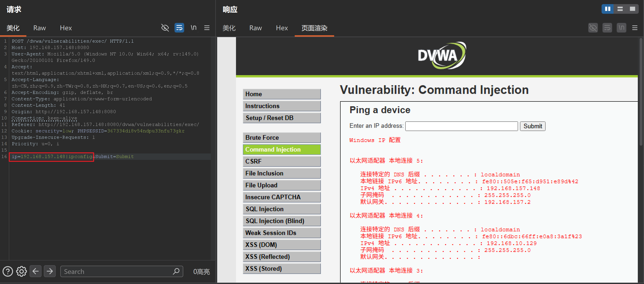Select the Raw tab in response panel
This screenshot has width=644, height=284.
255,28
